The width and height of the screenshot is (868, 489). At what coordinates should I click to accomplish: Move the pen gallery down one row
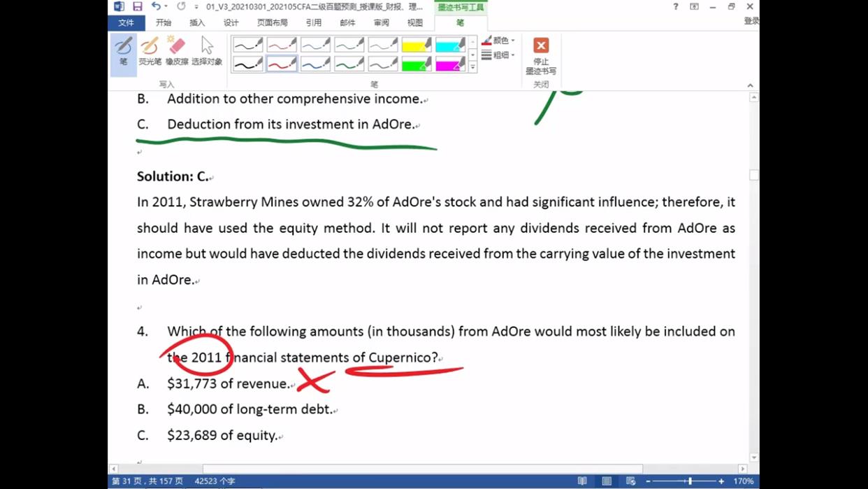[x=473, y=55]
